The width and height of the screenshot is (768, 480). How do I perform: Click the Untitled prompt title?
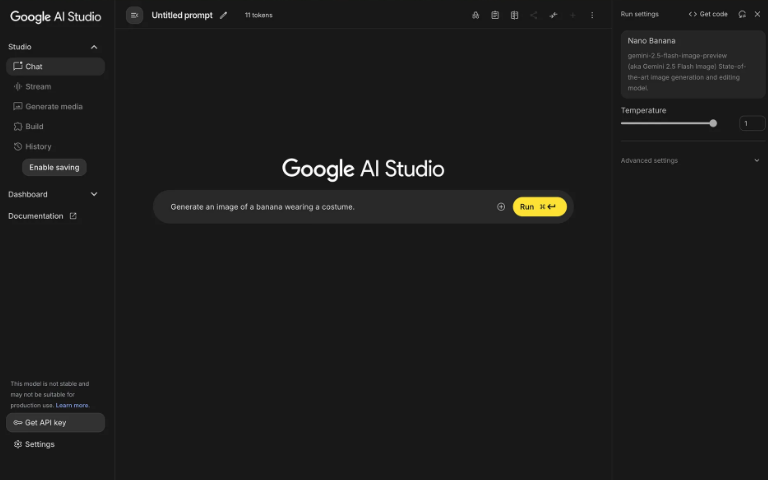(x=182, y=15)
